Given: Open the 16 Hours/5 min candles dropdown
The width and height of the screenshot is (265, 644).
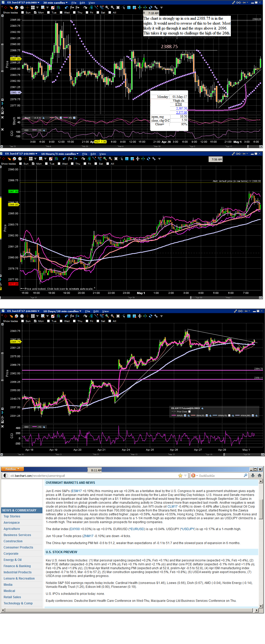Looking at the screenshot, I should point(60,154).
